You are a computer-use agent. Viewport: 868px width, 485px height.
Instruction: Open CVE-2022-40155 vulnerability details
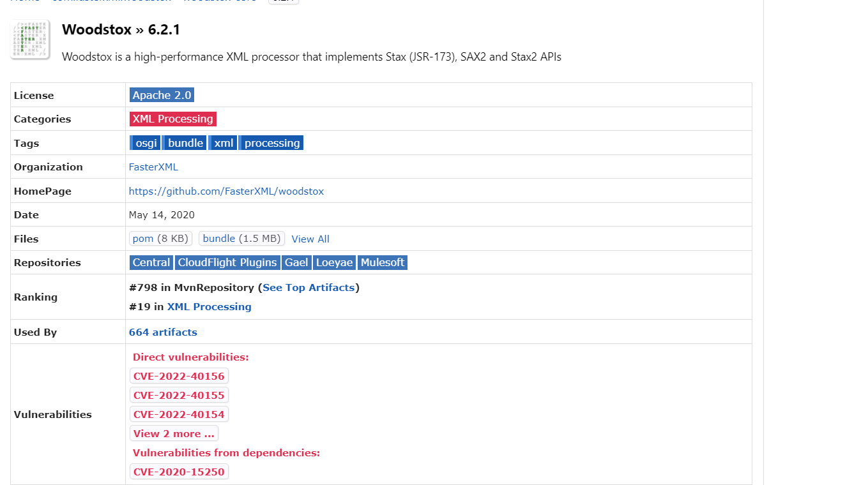[x=179, y=395]
